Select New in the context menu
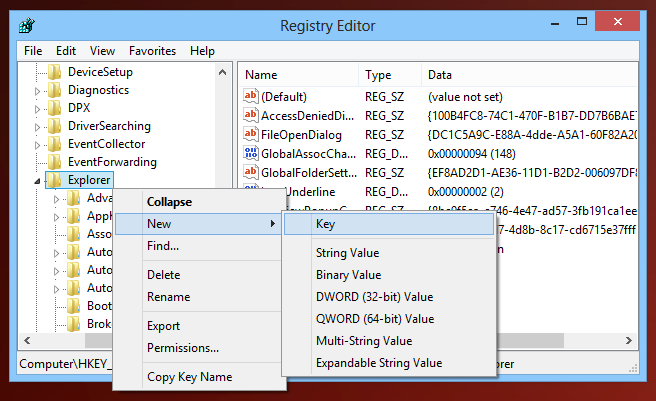This screenshot has height=401, width=656. pos(198,224)
